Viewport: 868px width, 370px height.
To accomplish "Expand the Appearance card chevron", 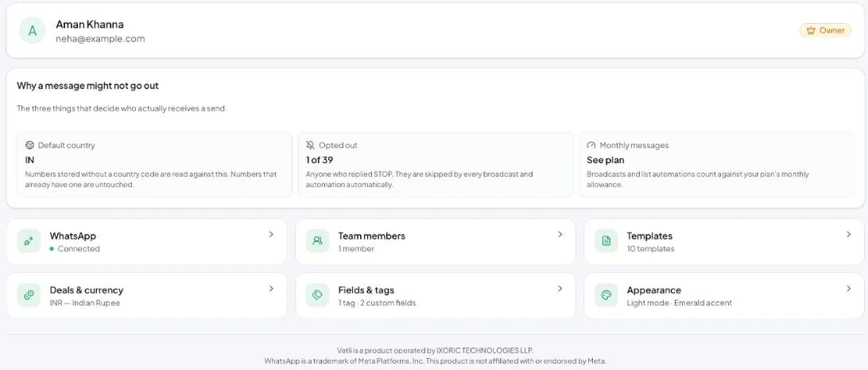I will click(x=849, y=289).
